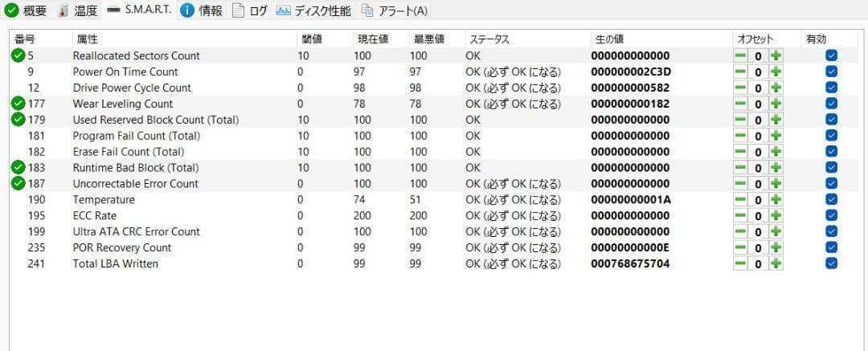
Task: Open the アラート(A) tab
Action: 394,10
